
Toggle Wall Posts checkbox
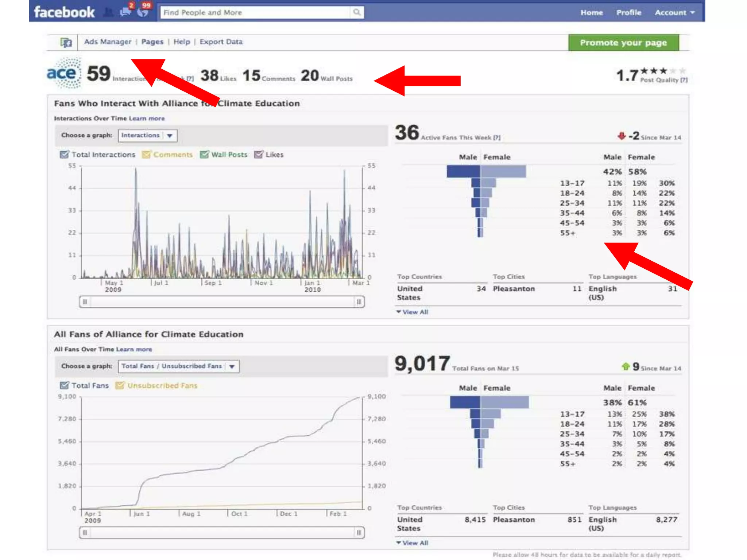pyautogui.click(x=204, y=155)
